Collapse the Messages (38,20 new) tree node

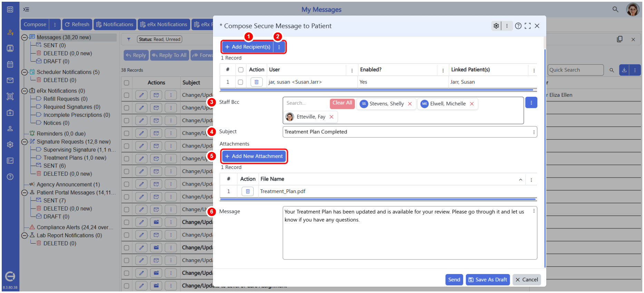point(25,37)
